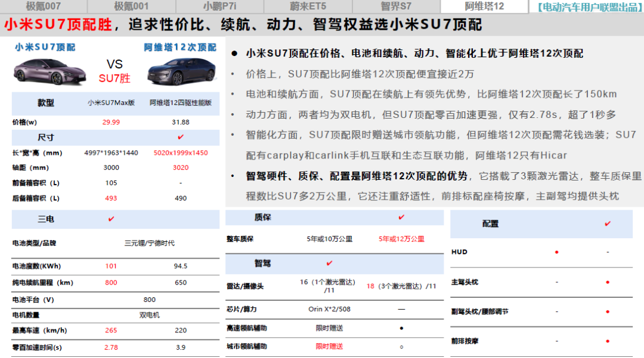Click the red dot in HUD row
This screenshot has width=644, height=358.
tap(556, 252)
